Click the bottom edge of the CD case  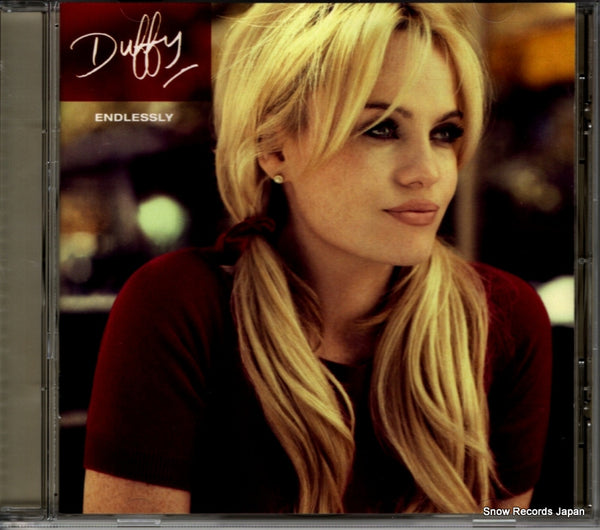(300, 522)
